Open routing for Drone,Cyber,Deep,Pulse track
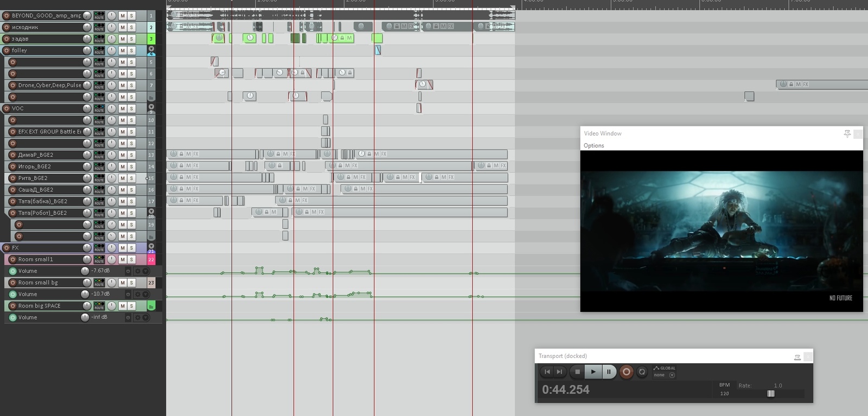 pyautogui.click(x=99, y=85)
